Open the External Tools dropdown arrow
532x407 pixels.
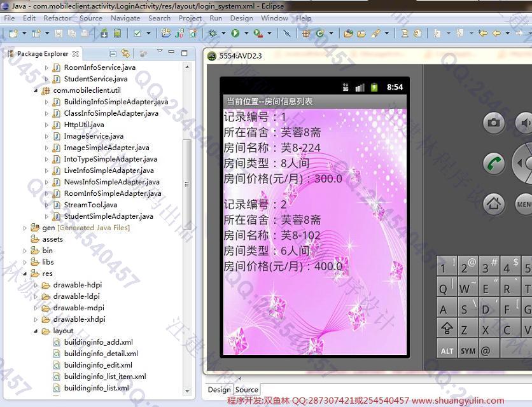269,33
